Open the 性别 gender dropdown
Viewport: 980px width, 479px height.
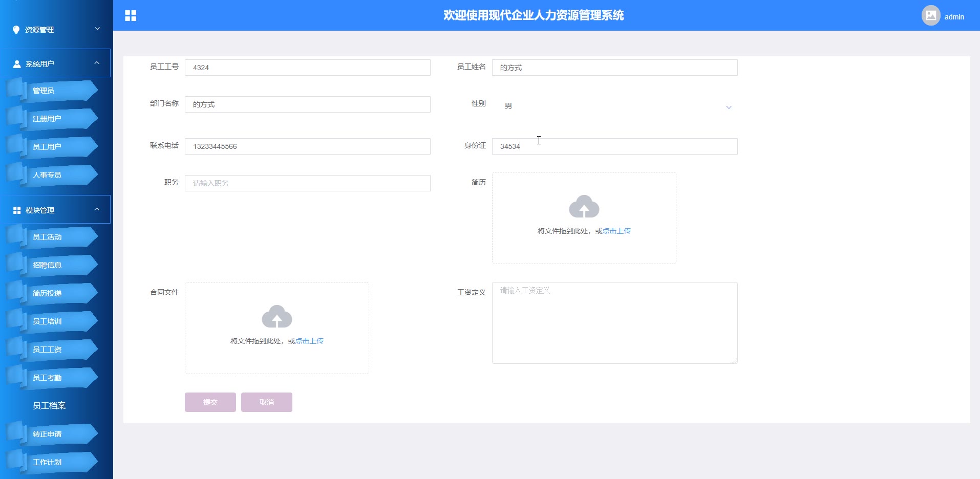click(614, 106)
